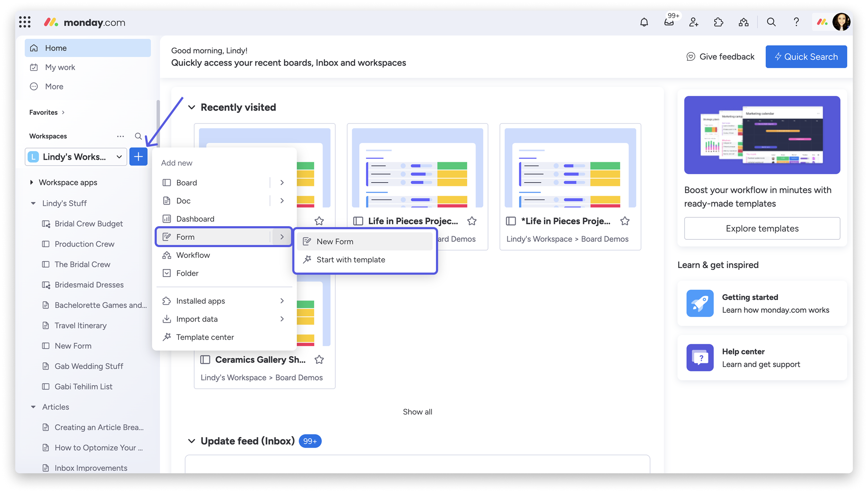Open the apps marketplace puzzle icon
This screenshot has height=493, width=868.
(718, 22)
